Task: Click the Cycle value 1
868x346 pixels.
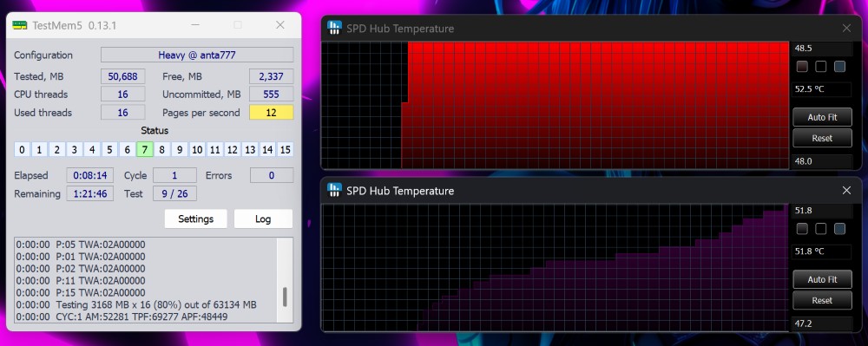Action: 175,175
